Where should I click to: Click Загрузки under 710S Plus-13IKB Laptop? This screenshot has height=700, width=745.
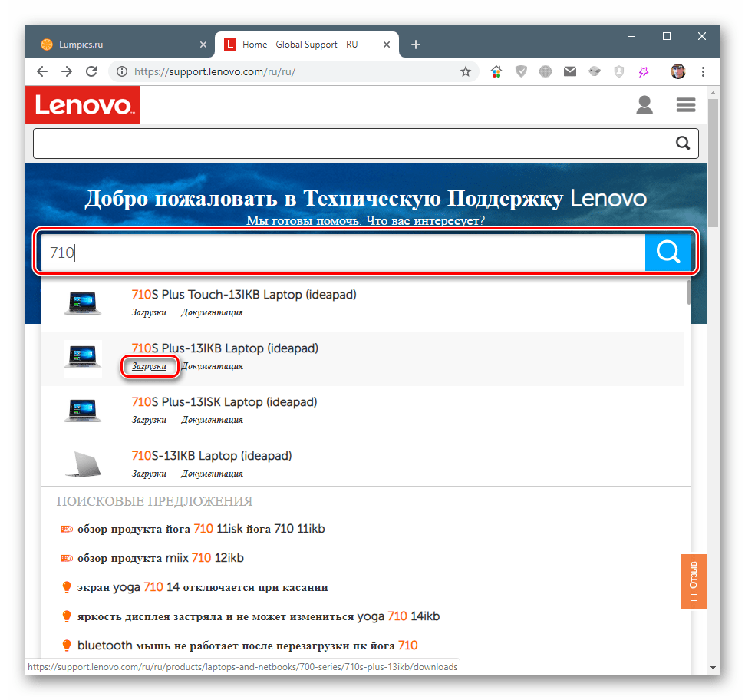(150, 366)
